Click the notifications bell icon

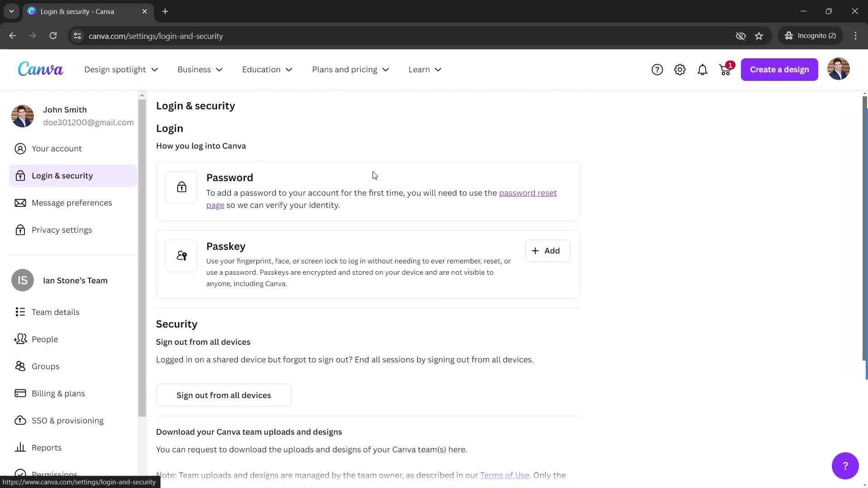pyautogui.click(x=703, y=69)
